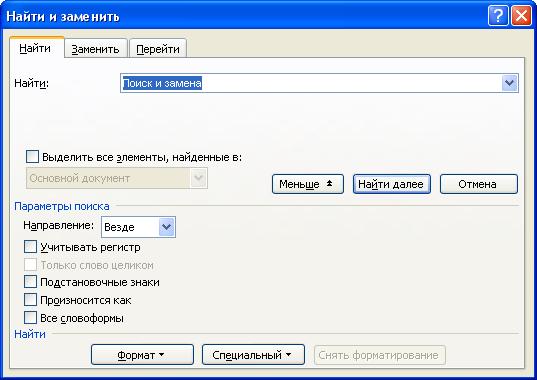
Task: Click the Снять форматирование button
Action: pos(379,355)
